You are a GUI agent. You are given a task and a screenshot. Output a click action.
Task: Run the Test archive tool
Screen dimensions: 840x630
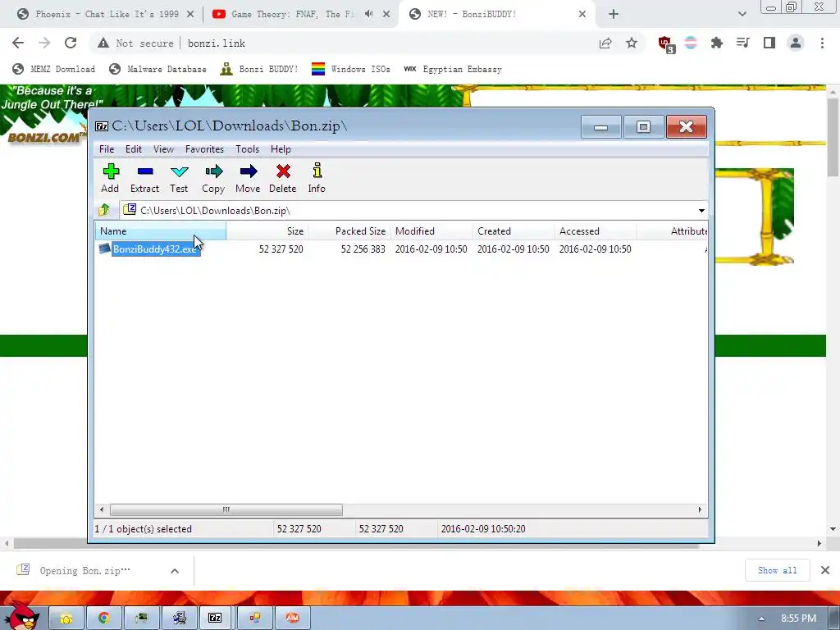[179, 178]
